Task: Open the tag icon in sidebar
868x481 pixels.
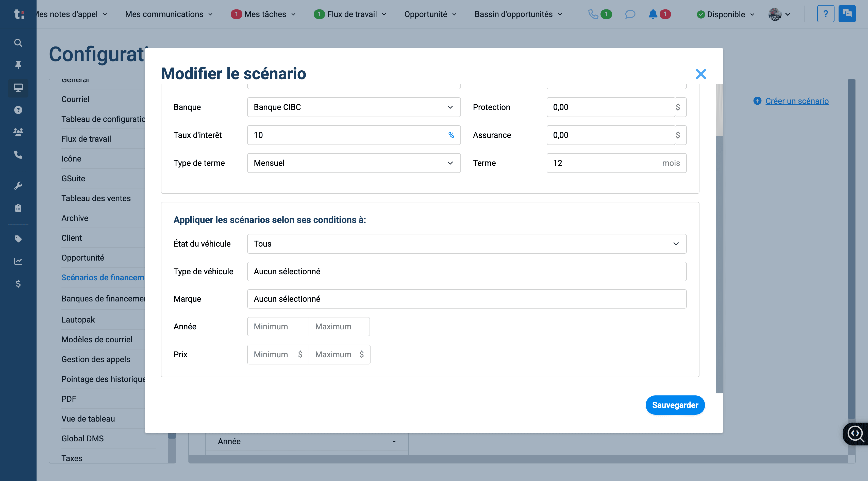Action: [x=18, y=239]
